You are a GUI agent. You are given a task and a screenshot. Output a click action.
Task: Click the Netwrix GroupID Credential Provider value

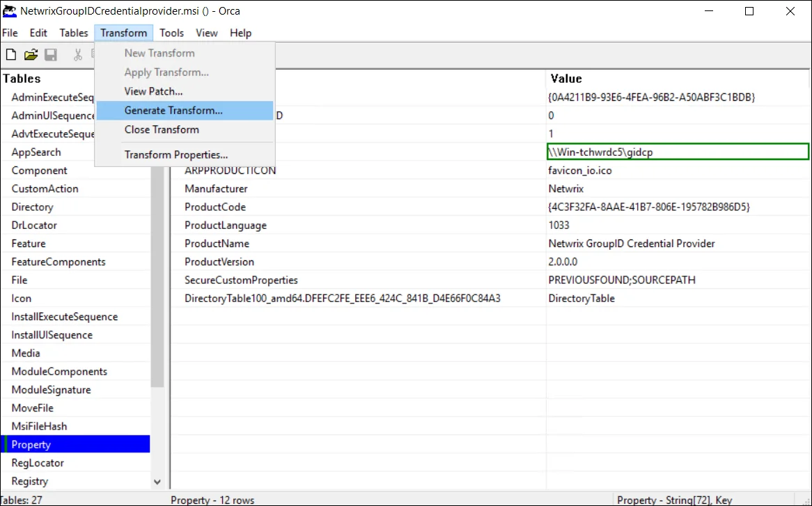click(632, 244)
